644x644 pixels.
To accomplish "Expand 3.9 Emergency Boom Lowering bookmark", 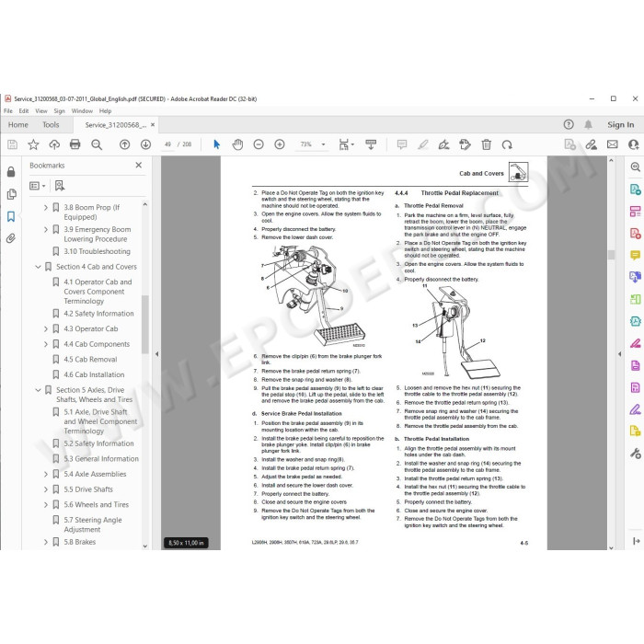I will (x=46, y=230).
